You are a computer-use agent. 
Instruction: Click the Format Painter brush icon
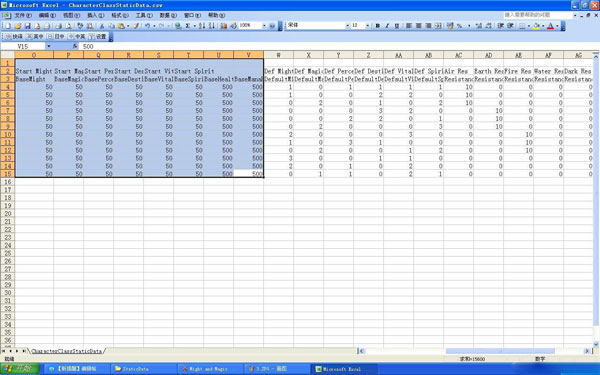click(136, 26)
